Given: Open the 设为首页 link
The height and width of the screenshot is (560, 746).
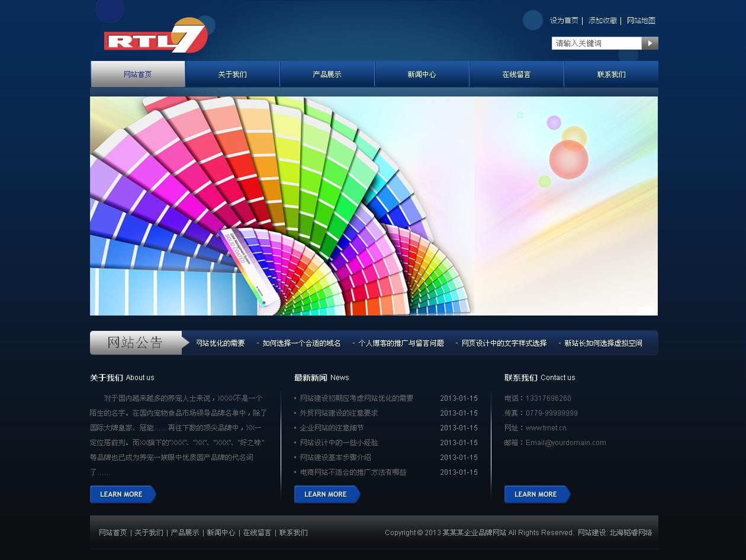Looking at the screenshot, I should coord(564,21).
